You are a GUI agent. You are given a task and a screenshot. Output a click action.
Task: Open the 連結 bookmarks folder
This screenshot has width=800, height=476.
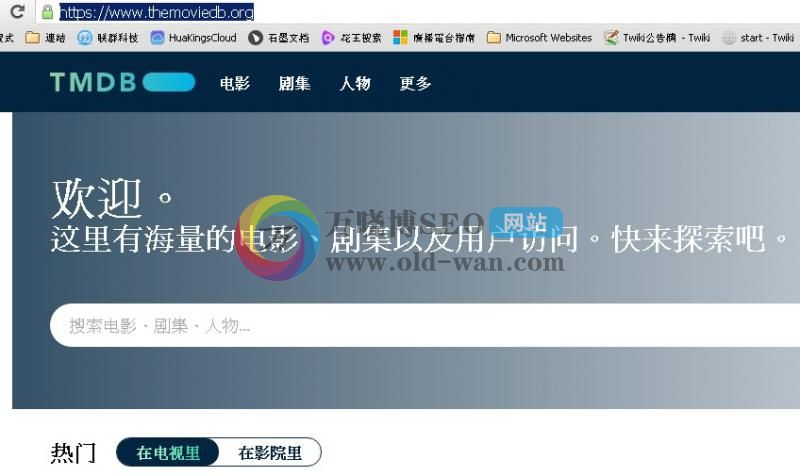pos(45,38)
